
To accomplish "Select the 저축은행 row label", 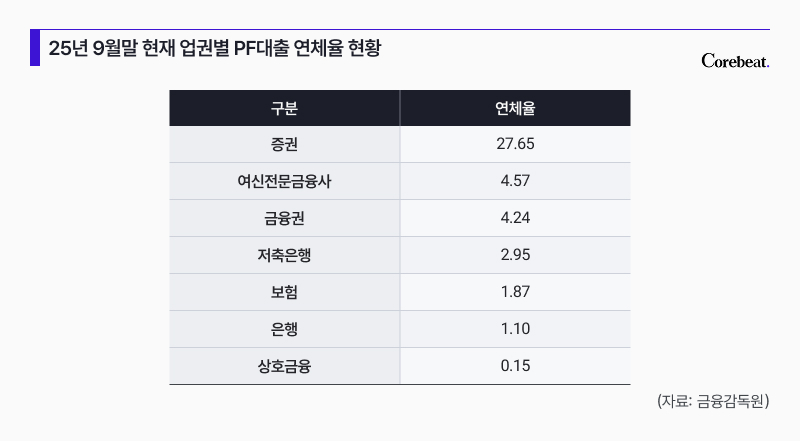I will 284,255.
